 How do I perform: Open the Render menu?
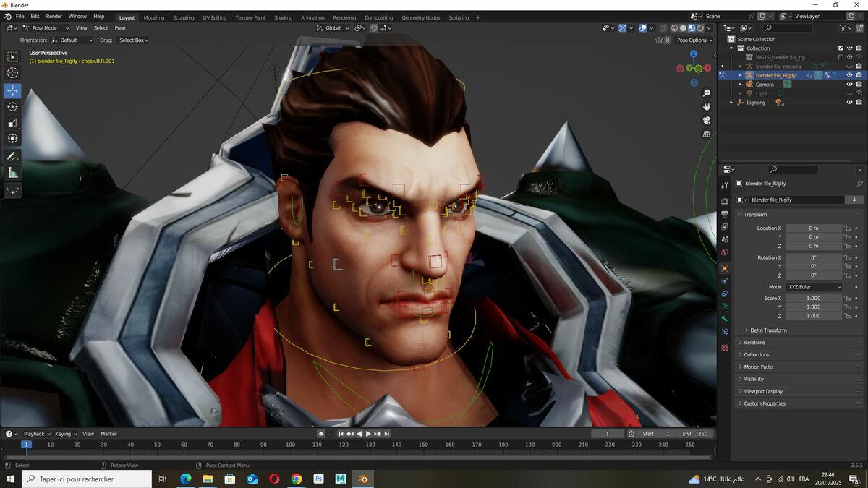pyautogui.click(x=54, y=16)
